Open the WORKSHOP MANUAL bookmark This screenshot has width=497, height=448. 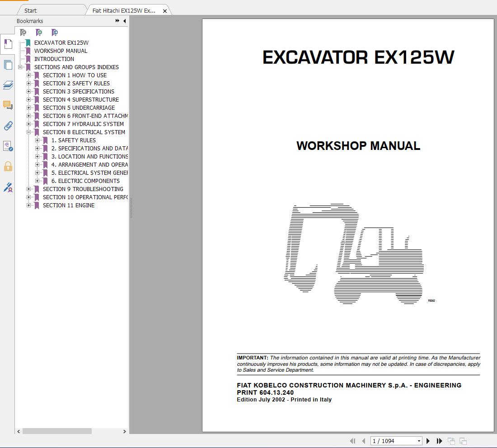(61, 51)
